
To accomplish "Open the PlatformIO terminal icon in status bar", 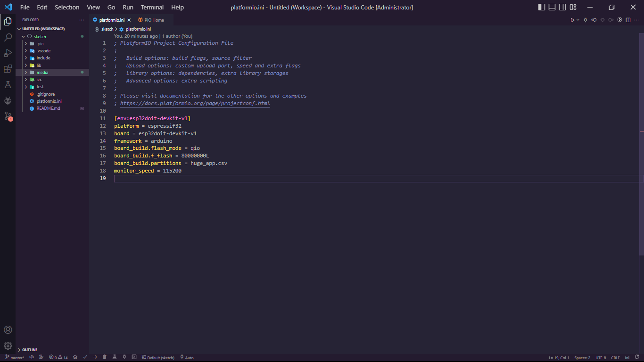I will pyautogui.click(x=134, y=357).
